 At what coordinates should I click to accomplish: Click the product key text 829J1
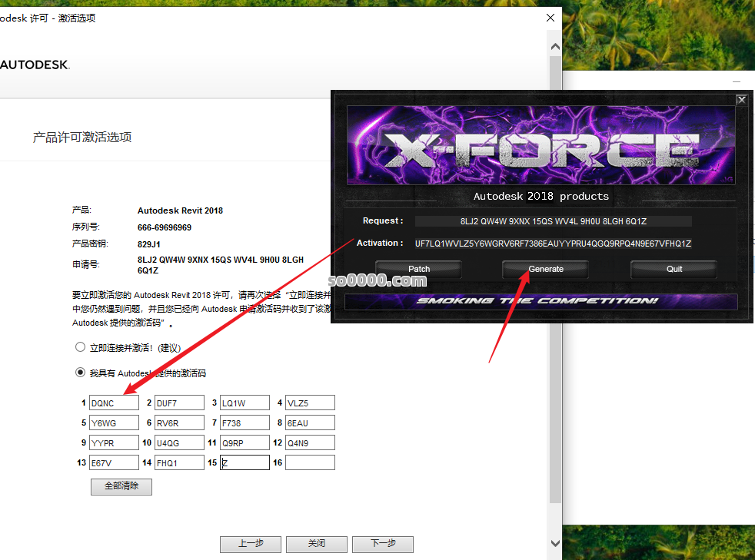coord(149,244)
